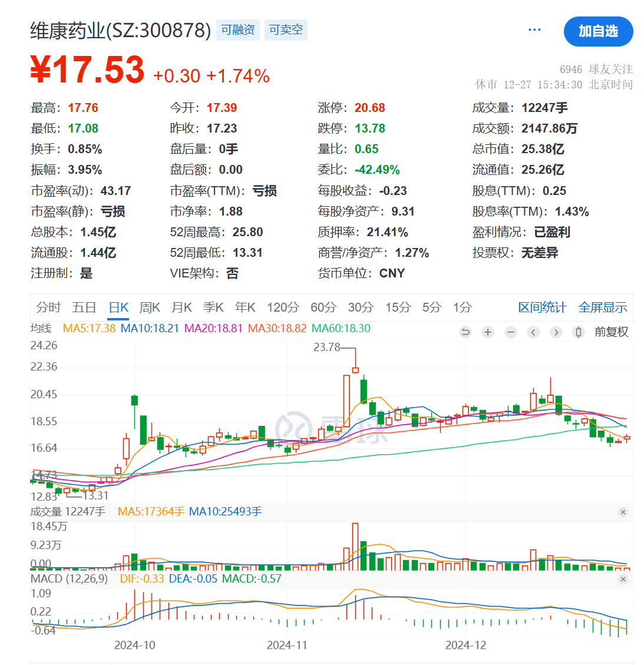Switch to the 120分 interval tab
The image size is (644, 665).
click(283, 307)
